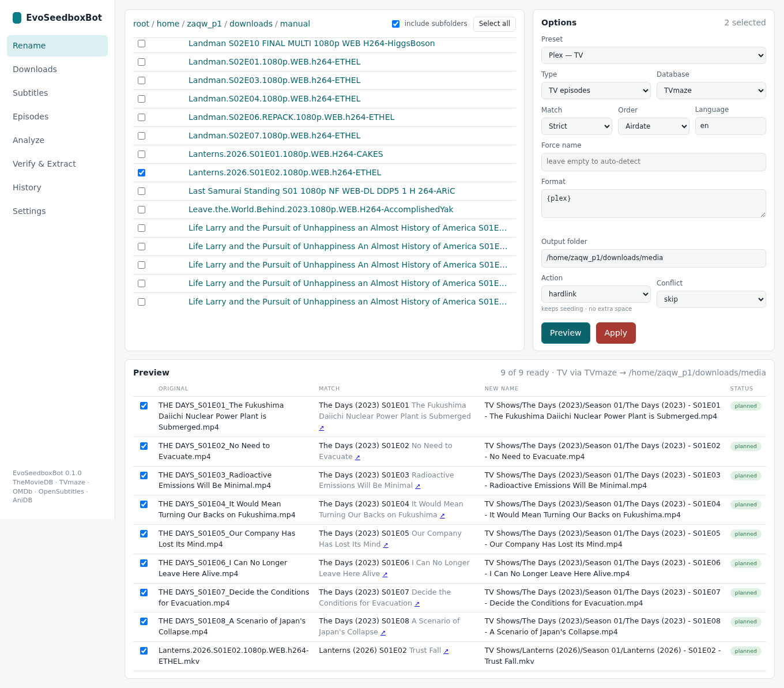This screenshot has width=784, height=688.
Task: Open Landman.S02E03.1080p.WEB.h264-ETHEL entry
Action: pyautogui.click(x=274, y=80)
